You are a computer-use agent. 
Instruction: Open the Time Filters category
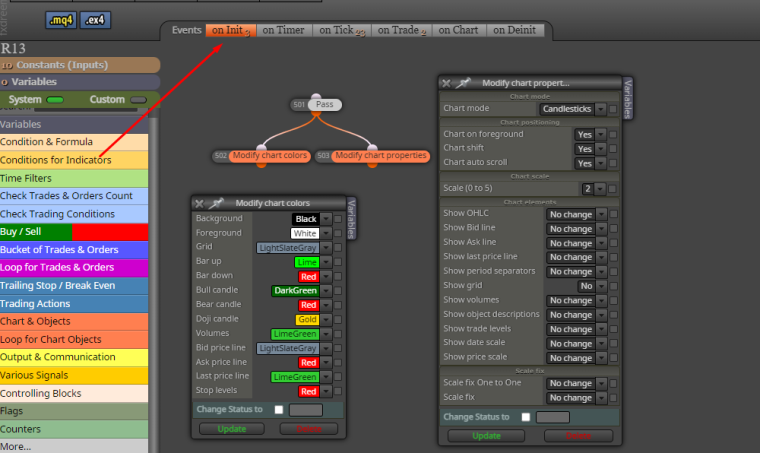click(74, 178)
